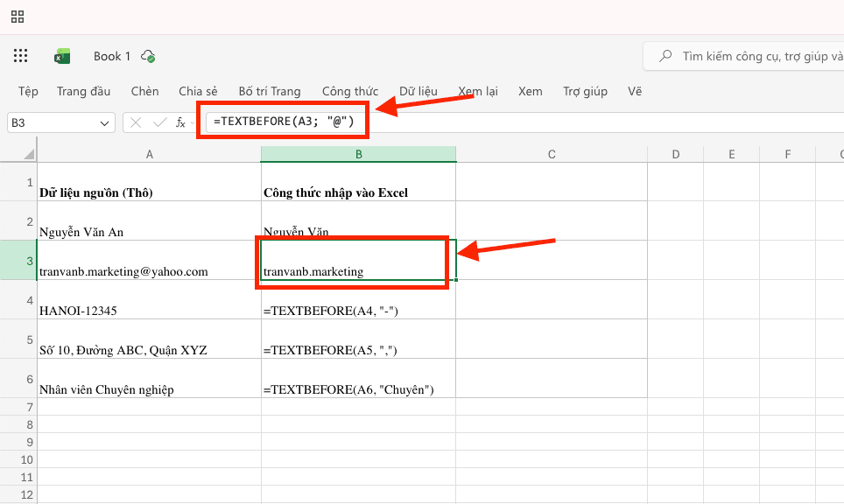Select row 5 header

18,339
